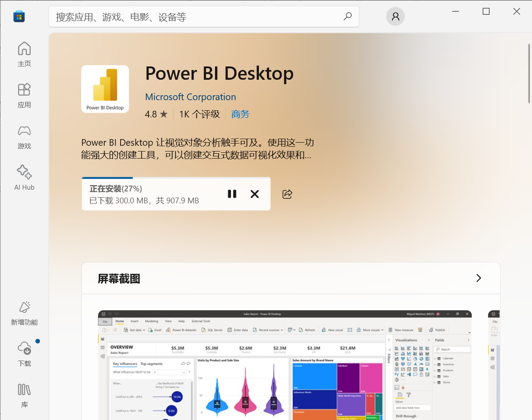Open Downloads (下载) in sidebar
Viewport: 532px width, 420px height.
pyautogui.click(x=24, y=354)
